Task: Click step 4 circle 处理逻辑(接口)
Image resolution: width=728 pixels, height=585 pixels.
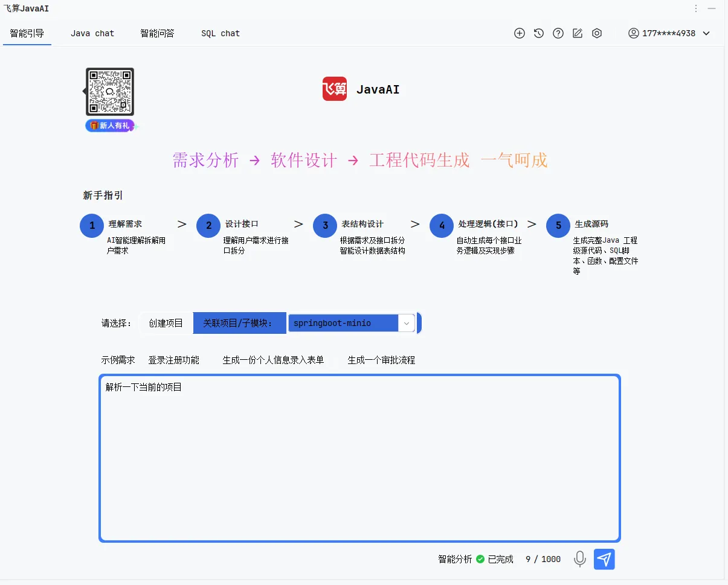Action: 442,226
